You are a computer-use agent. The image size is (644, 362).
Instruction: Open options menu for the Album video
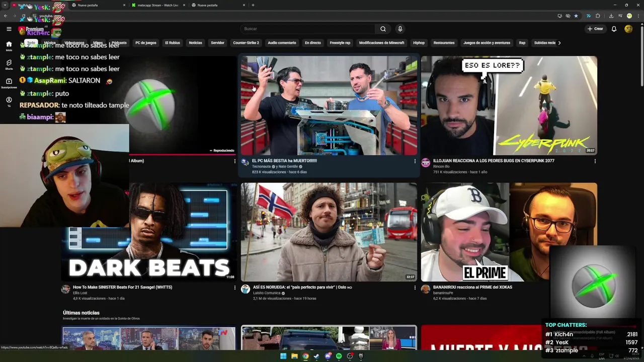234,161
